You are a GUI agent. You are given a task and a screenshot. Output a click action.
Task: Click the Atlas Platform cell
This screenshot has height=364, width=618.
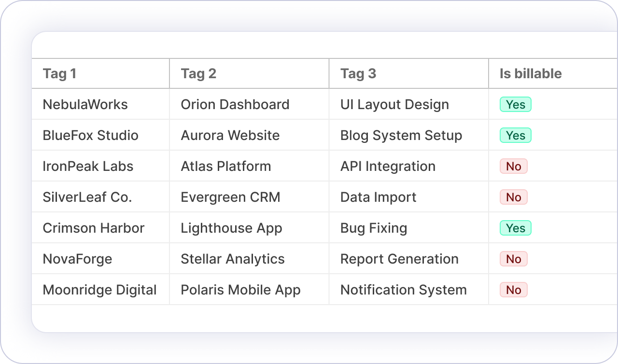click(x=226, y=167)
